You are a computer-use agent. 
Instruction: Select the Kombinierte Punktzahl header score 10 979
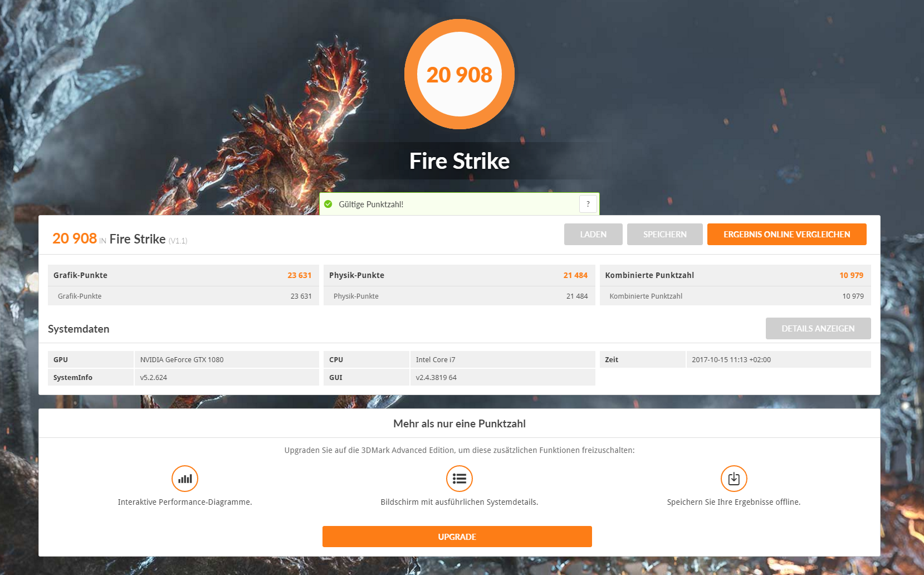[852, 275]
